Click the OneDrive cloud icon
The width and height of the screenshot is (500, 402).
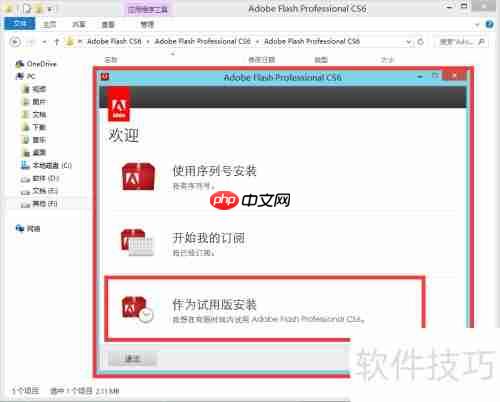(20, 64)
